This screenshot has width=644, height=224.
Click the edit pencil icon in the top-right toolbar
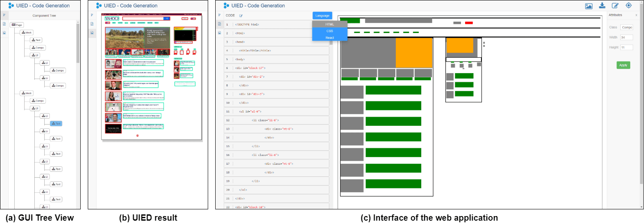[615, 5]
